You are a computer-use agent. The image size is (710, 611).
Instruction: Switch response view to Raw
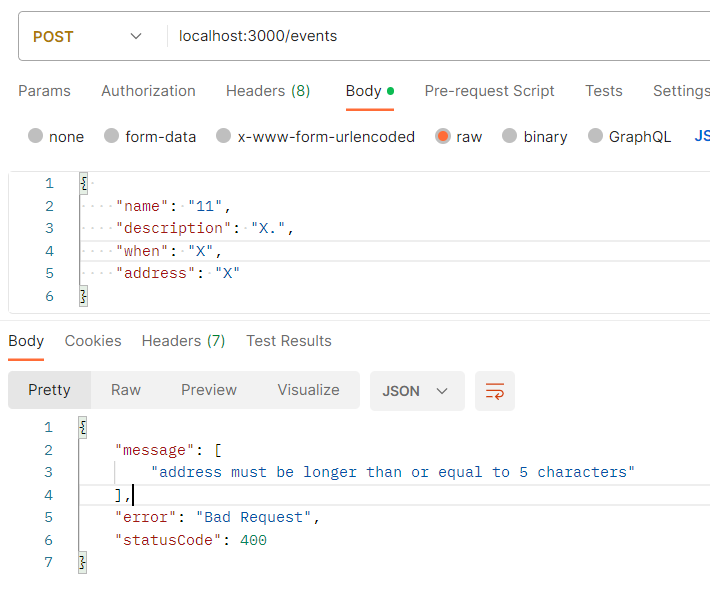(126, 390)
